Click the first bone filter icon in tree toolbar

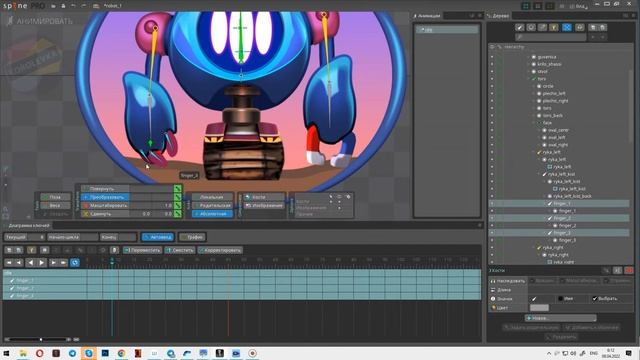click(519, 27)
